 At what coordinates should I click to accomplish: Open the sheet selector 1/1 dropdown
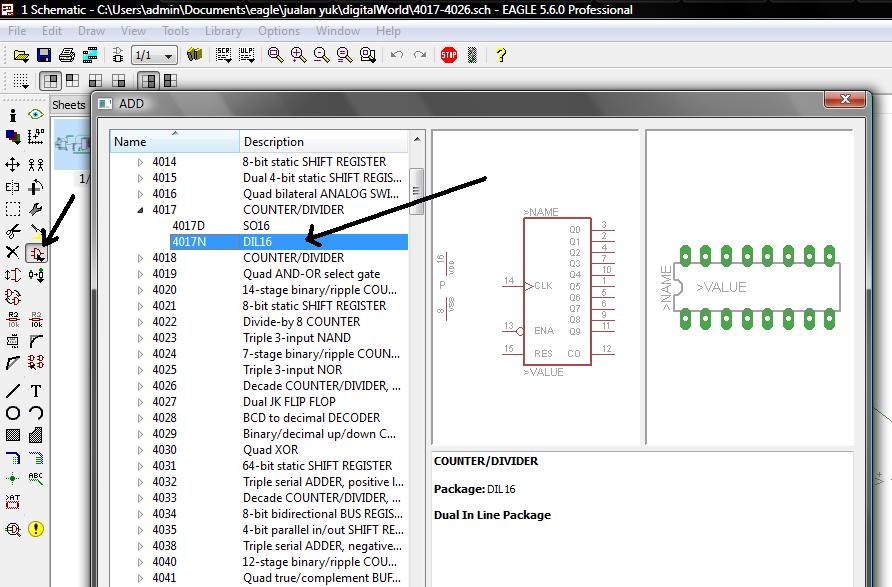(x=169, y=55)
